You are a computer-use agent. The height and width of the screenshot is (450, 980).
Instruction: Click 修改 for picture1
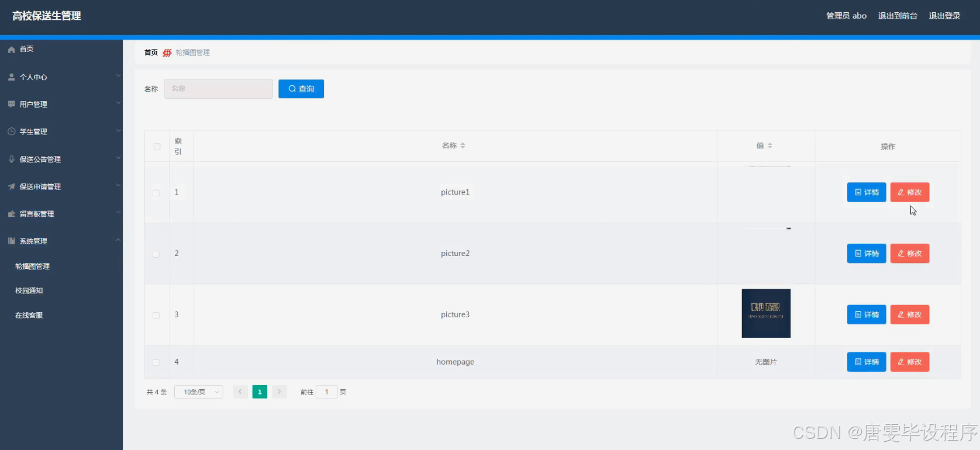(910, 192)
